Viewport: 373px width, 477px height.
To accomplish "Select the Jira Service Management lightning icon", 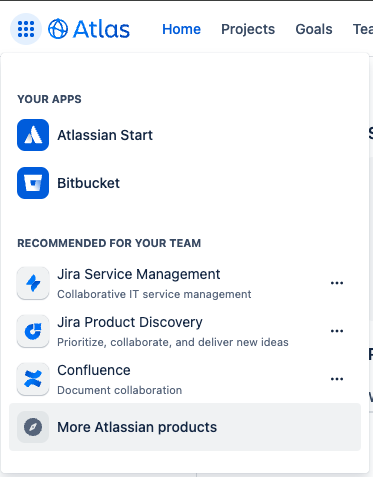I will [33, 283].
